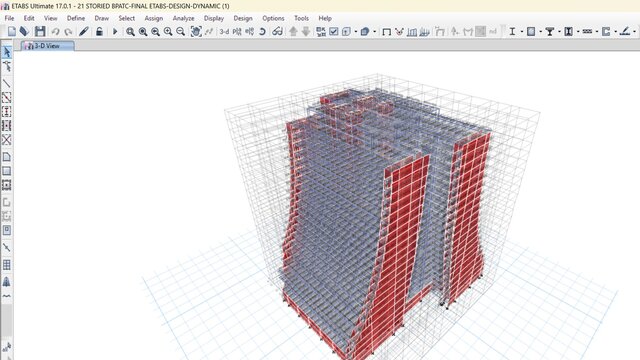Show Deformed Shape icon
Image resolution: width=640 pixels, height=360 pixels.
[399, 31]
